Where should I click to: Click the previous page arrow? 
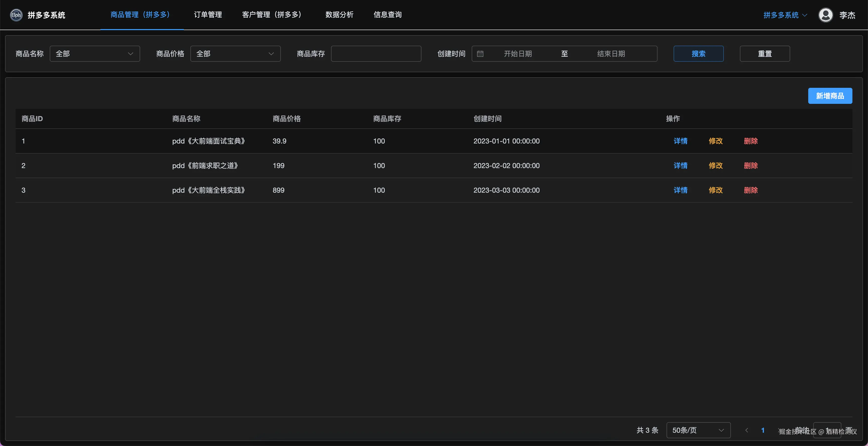(x=747, y=430)
